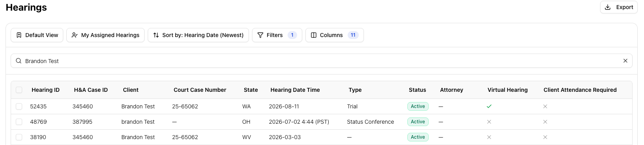This screenshot has height=145, width=644.
Task: Click Client Attendance X in row 52435
Action: [545, 106]
